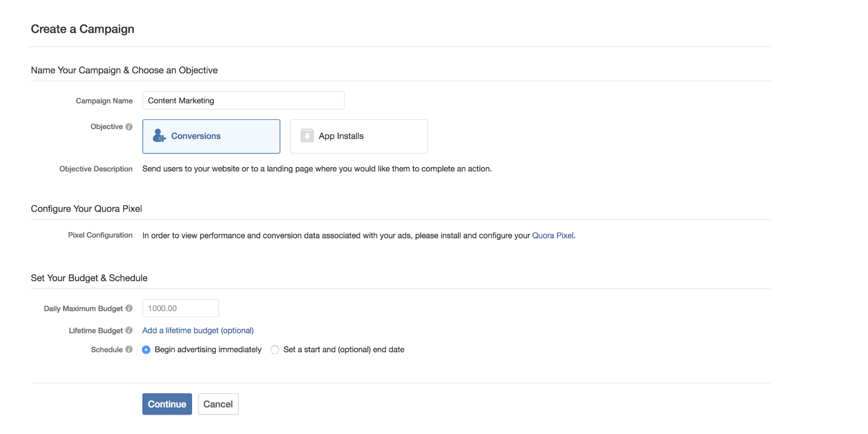This screenshot has width=868, height=434.
Task: Select the Conversions objective text
Action: pos(196,136)
